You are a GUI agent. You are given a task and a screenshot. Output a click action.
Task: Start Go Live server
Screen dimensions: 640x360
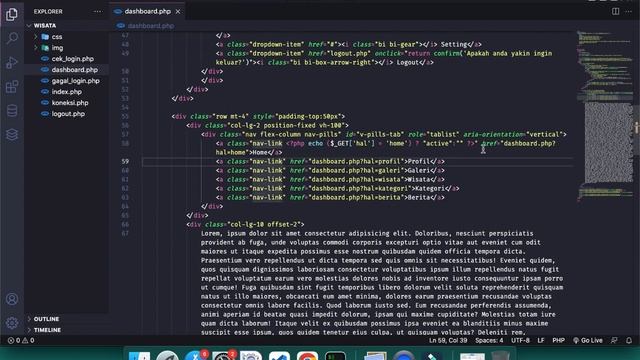point(588,340)
